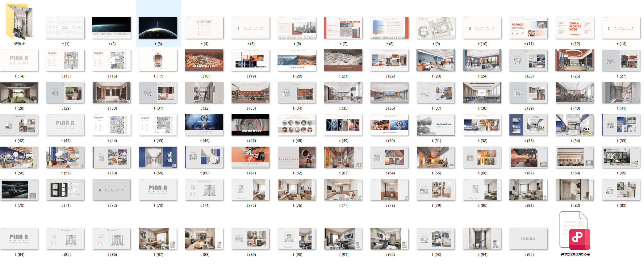Click the file name label t (70)

pos(20,206)
